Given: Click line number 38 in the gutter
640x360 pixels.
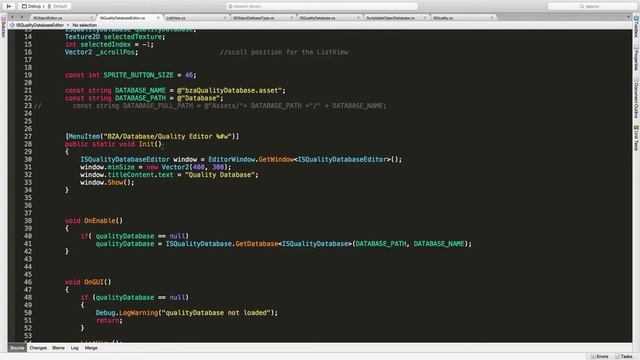Looking at the screenshot, I should [x=28, y=221].
